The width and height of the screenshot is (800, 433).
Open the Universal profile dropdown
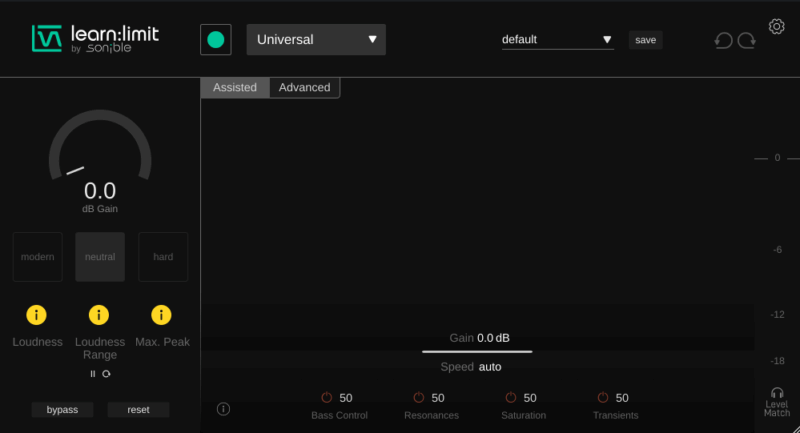click(x=316, y=40)
